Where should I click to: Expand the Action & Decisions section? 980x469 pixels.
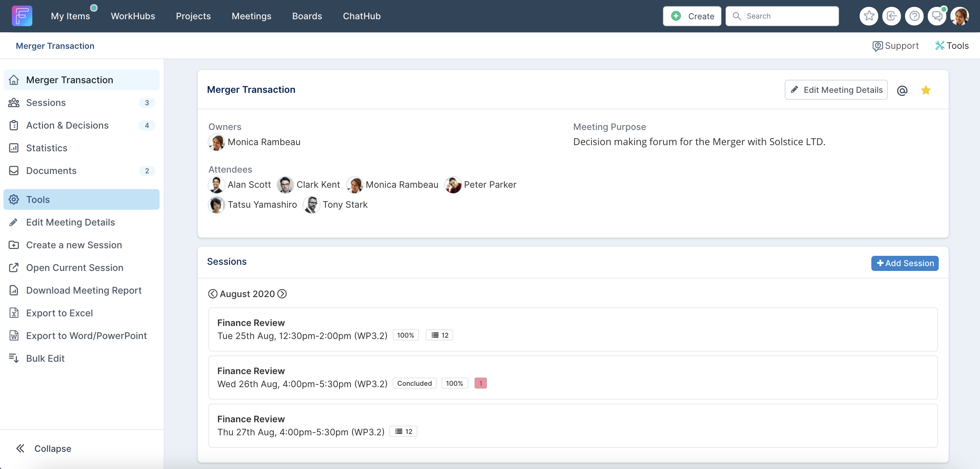[67, 125]
